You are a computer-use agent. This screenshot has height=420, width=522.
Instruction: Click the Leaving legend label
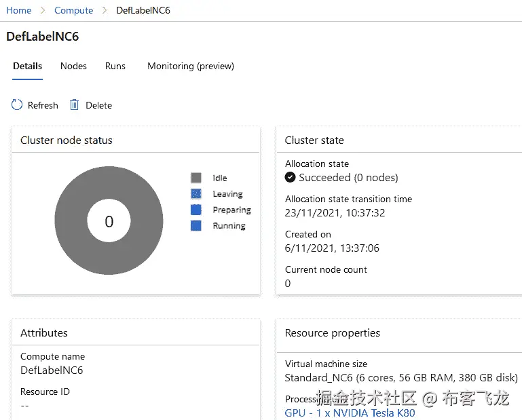tap(227, 194)
